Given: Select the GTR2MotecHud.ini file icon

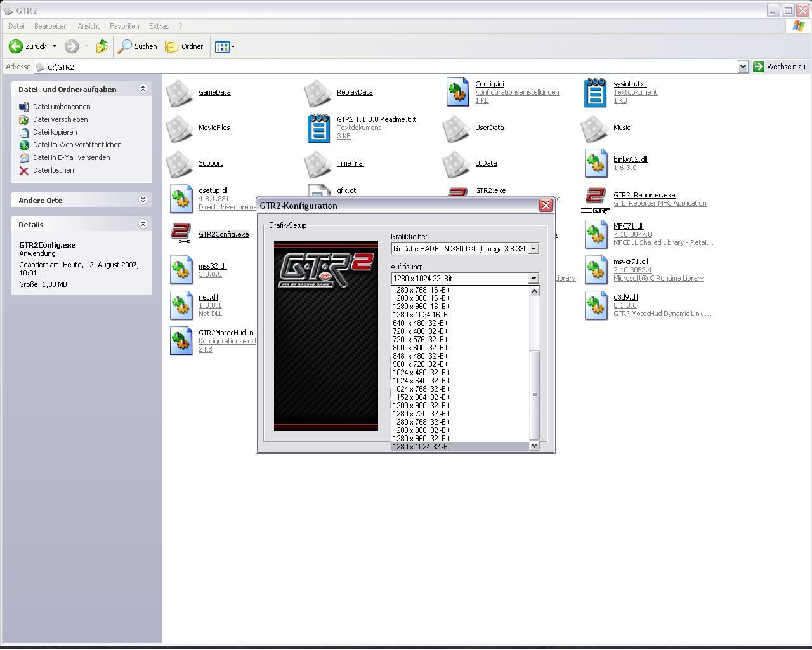Looking at the screenshot, I should (x=181, y=342).
